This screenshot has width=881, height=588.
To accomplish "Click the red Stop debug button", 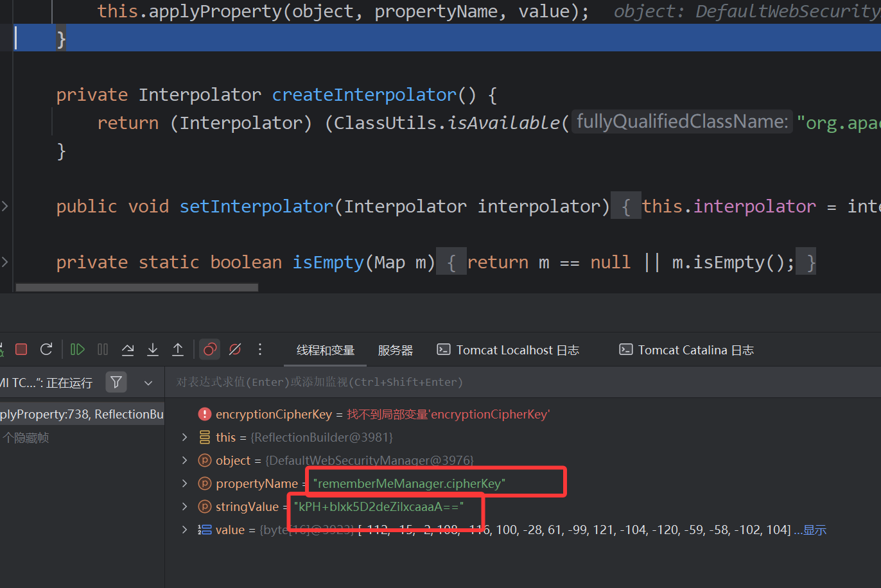I will click(x=21, y=349).
